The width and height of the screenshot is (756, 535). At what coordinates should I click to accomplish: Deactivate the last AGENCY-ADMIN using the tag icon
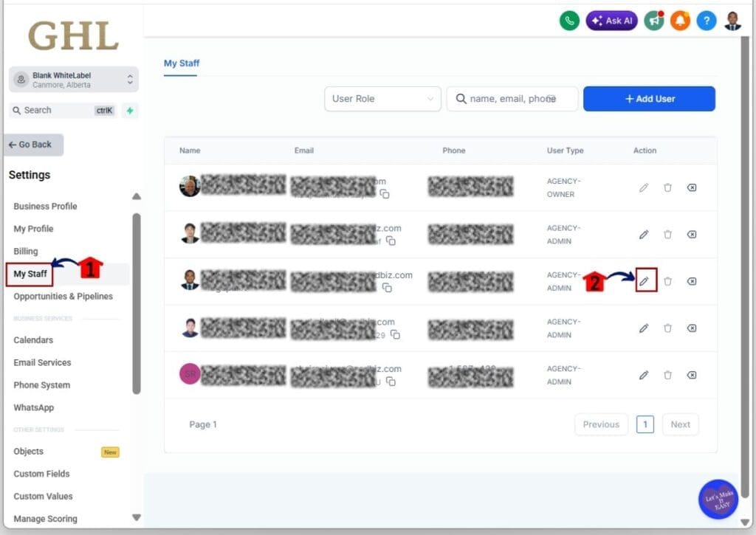click(x=692, y=375)
